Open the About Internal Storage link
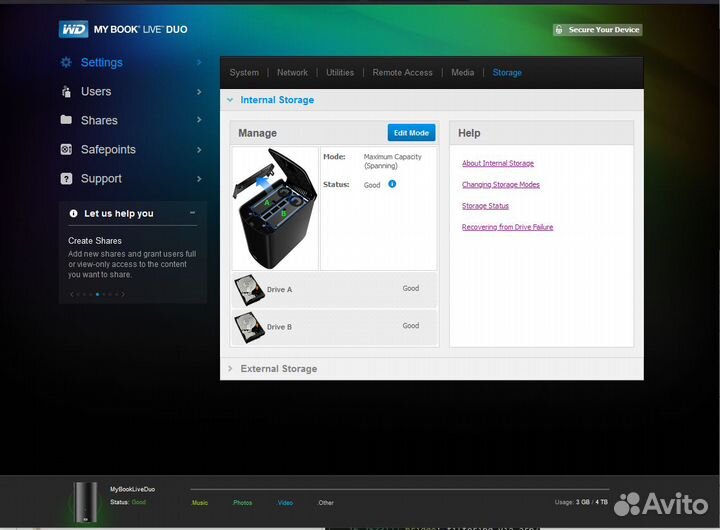Viewport: 720px width, 530px height. (x=498, y=163)
